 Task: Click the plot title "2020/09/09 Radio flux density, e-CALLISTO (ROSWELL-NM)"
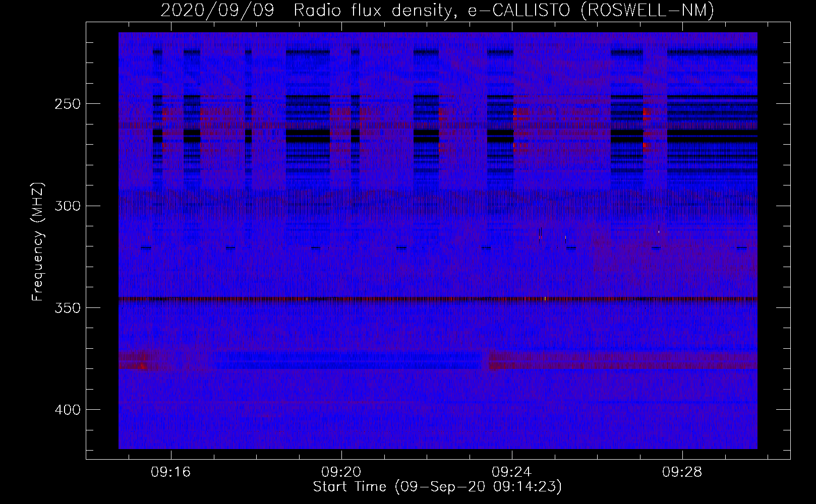point(437,10)
